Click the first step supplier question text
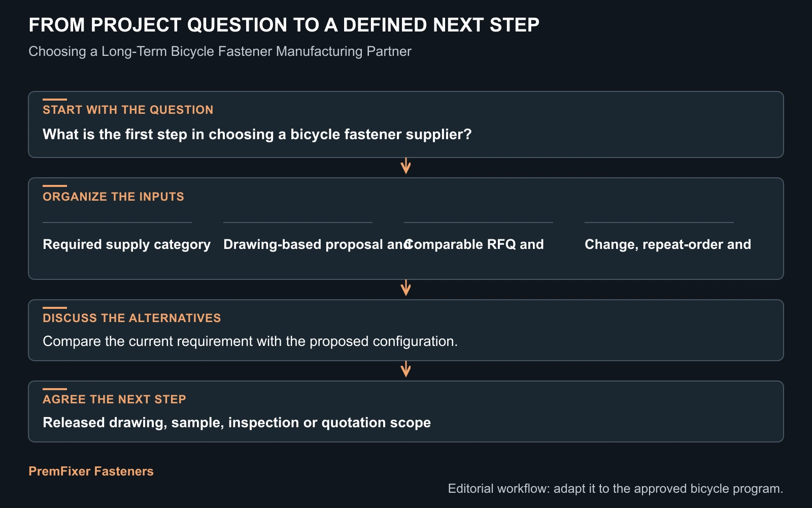The image size is (812, 508). (257, 134)
